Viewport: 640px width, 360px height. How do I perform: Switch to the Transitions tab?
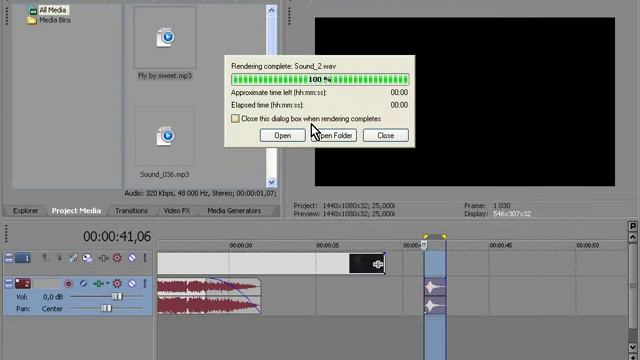pyautogui.click(x=131, y=211)
